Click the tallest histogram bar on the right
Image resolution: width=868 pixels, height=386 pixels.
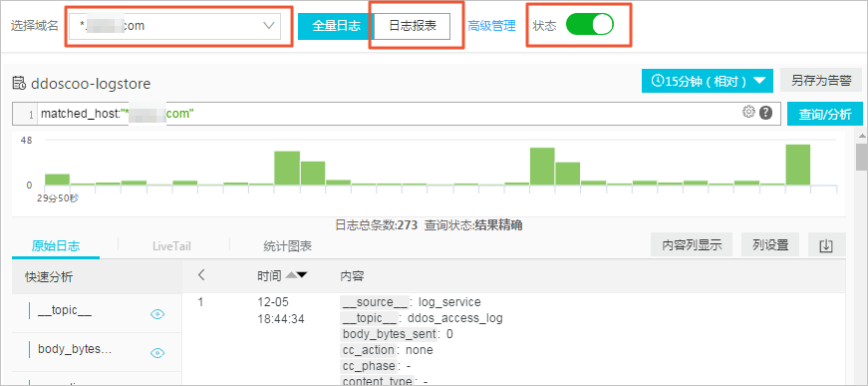pyautogui.click(x=797, y=165)
